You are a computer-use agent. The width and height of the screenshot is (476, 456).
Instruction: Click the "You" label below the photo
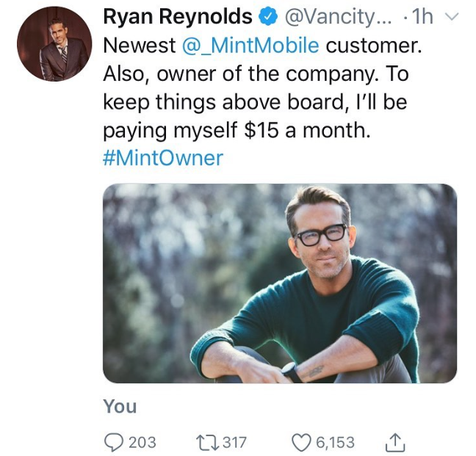click(120, 406)
